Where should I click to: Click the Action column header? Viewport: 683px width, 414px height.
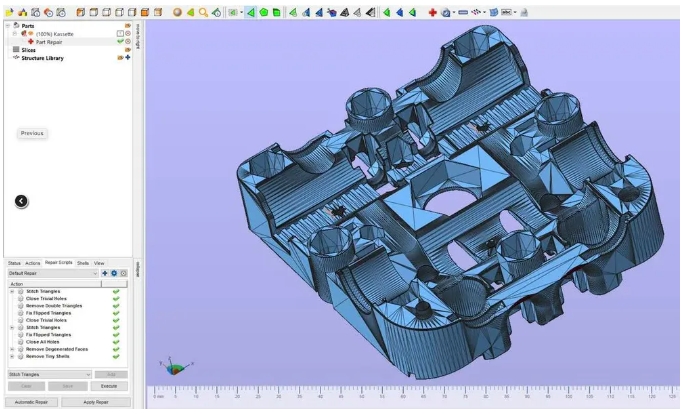(x=54, y=284)
